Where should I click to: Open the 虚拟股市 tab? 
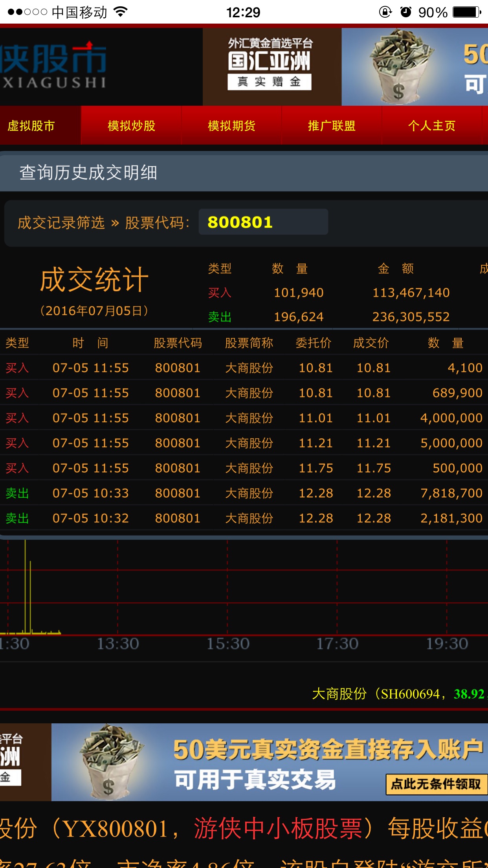(x=31, y=126)
